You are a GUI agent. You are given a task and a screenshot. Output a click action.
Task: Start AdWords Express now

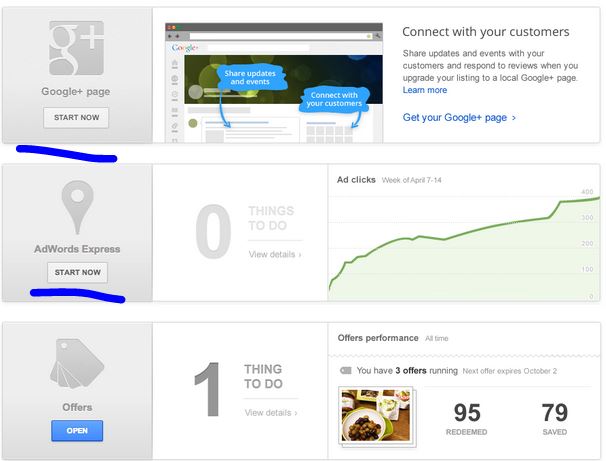(77, 272)
